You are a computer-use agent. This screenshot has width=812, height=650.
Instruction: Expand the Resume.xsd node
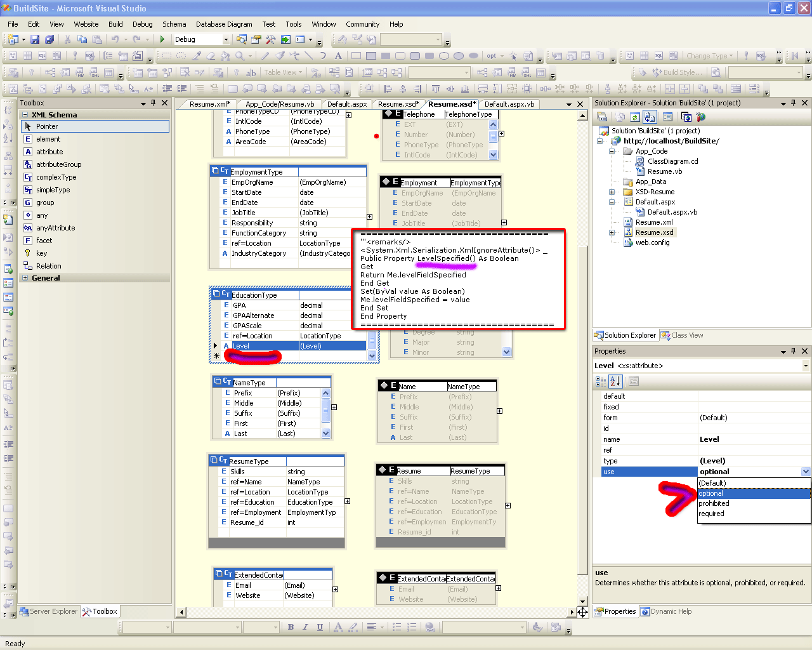pos(612,232)
